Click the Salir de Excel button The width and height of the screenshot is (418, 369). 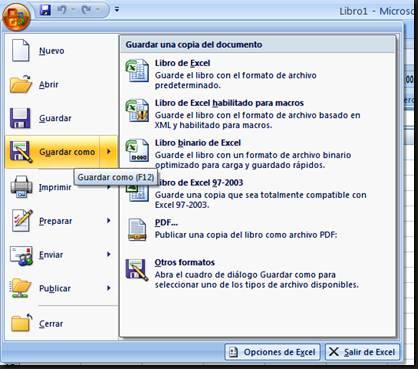(x=362, y=352)
